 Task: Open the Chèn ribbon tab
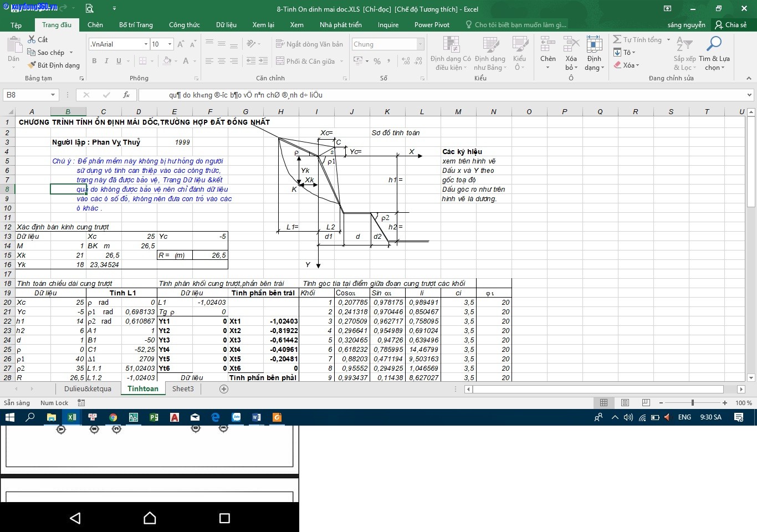pos(95,25)
